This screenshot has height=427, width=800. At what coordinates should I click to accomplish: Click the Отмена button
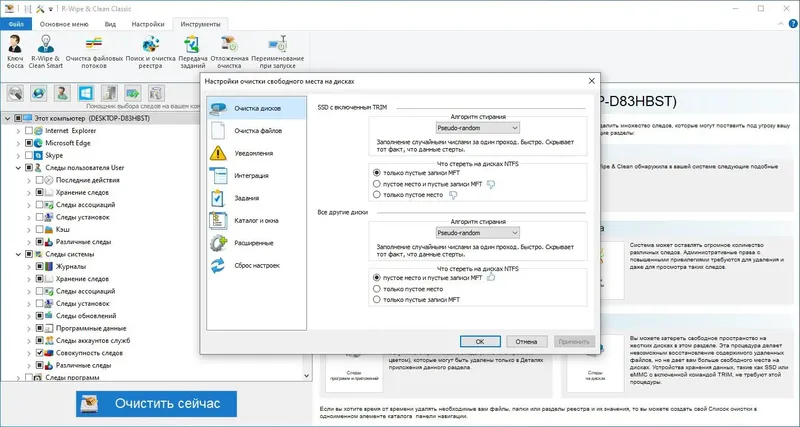tap(527, 341)
